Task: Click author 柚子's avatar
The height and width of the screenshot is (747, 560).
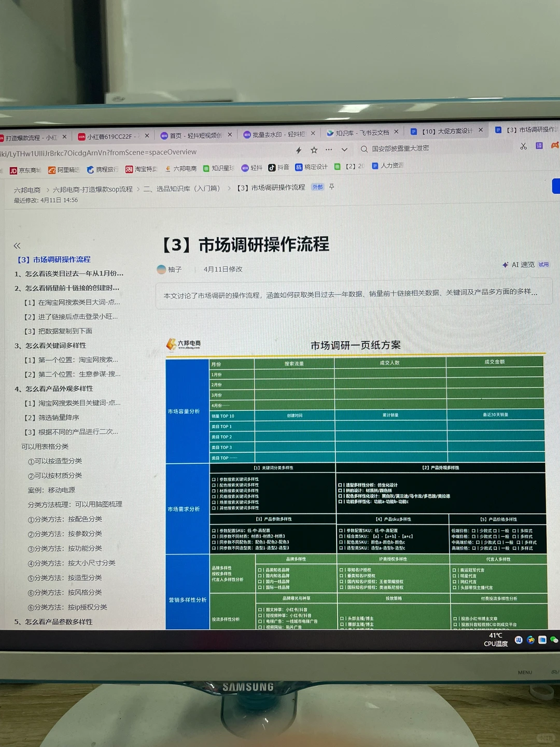Action: (x=162, y=269)
